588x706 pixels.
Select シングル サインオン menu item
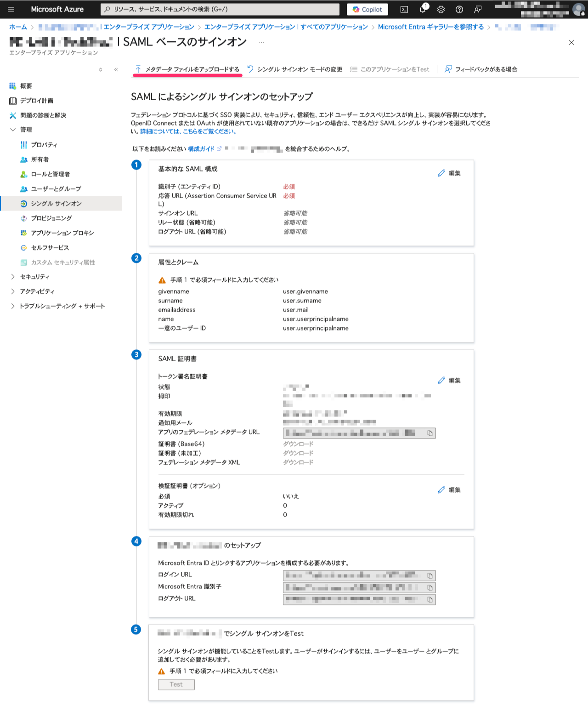point(61,204)
